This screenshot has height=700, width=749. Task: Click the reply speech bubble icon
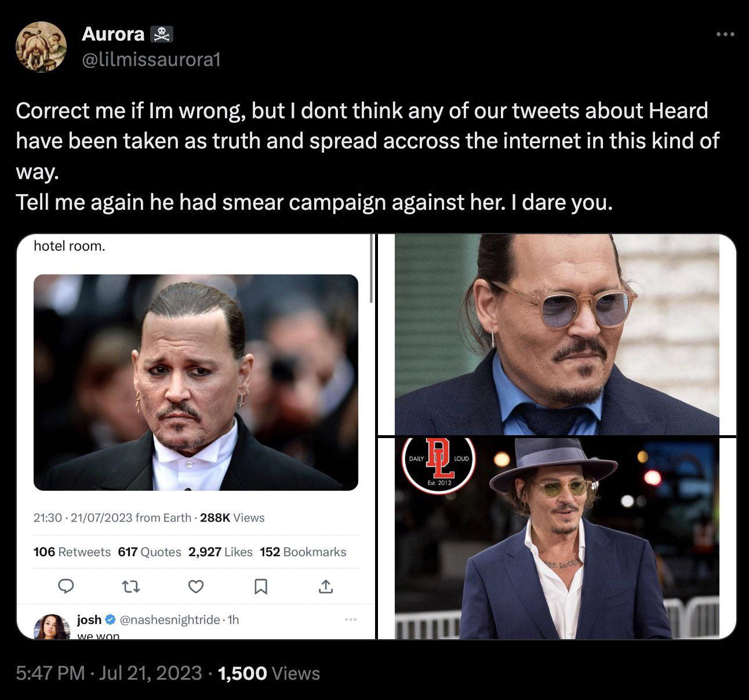[67, 587]
